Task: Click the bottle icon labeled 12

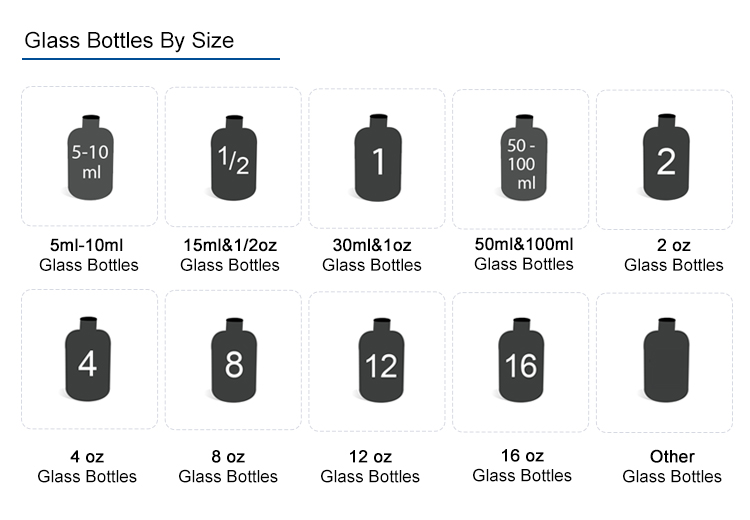Action: 378,362
